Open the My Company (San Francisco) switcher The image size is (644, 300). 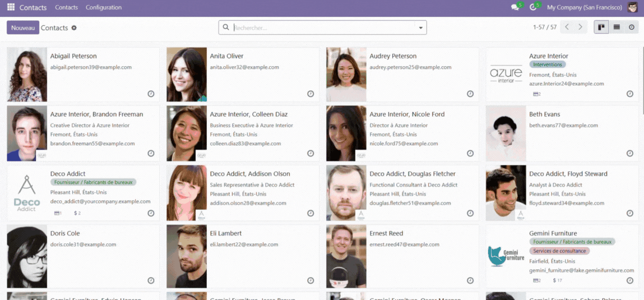(x=585, y=7)
